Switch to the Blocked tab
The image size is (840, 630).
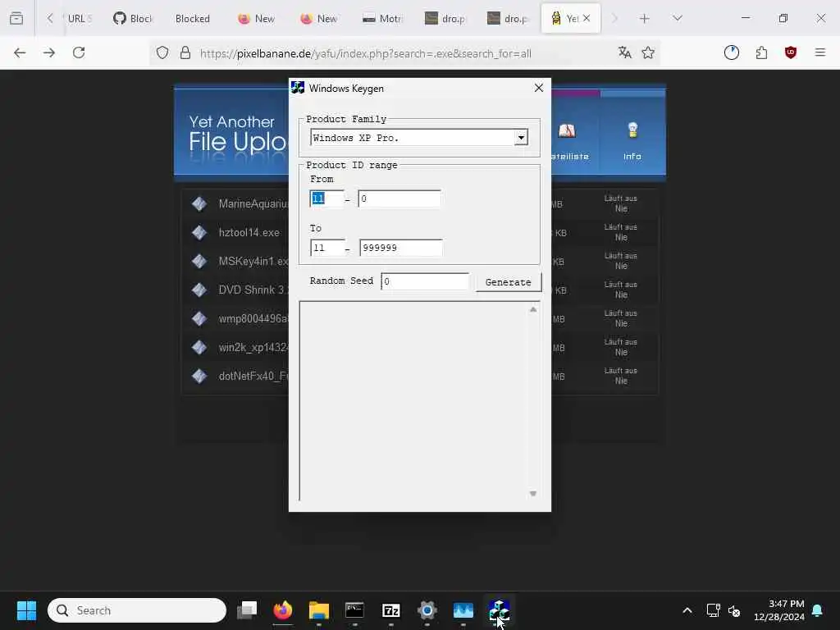pyautogui.click(x=192, y=19)
